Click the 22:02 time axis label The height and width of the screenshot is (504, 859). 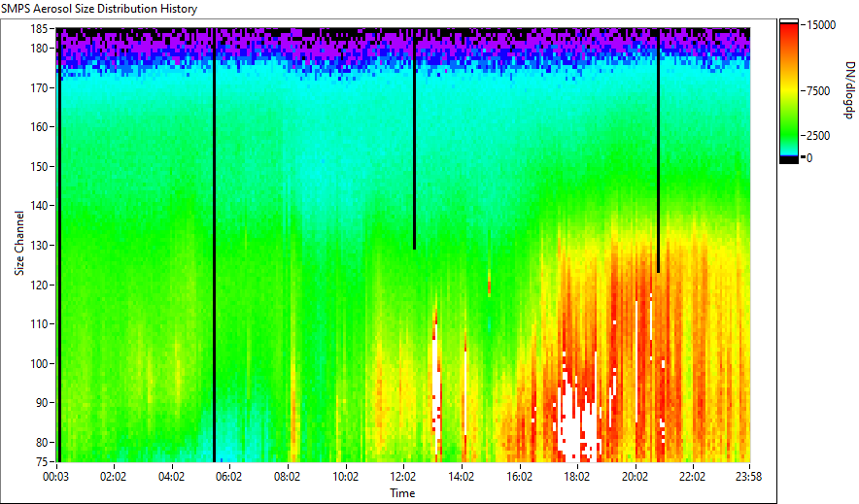pos(693,477)
